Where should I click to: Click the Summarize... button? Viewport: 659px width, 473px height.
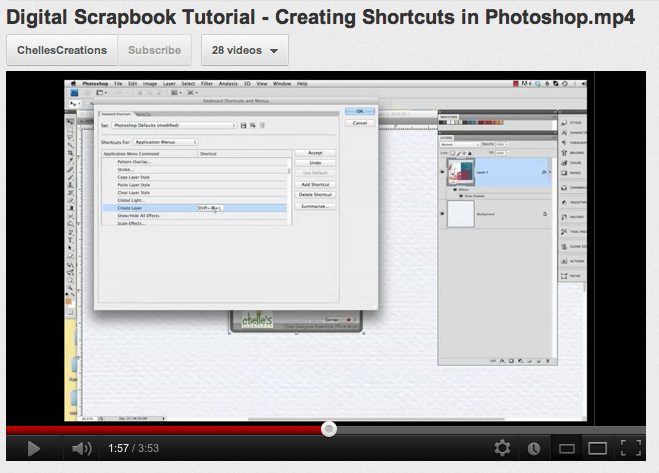click(x=315, y=206)
